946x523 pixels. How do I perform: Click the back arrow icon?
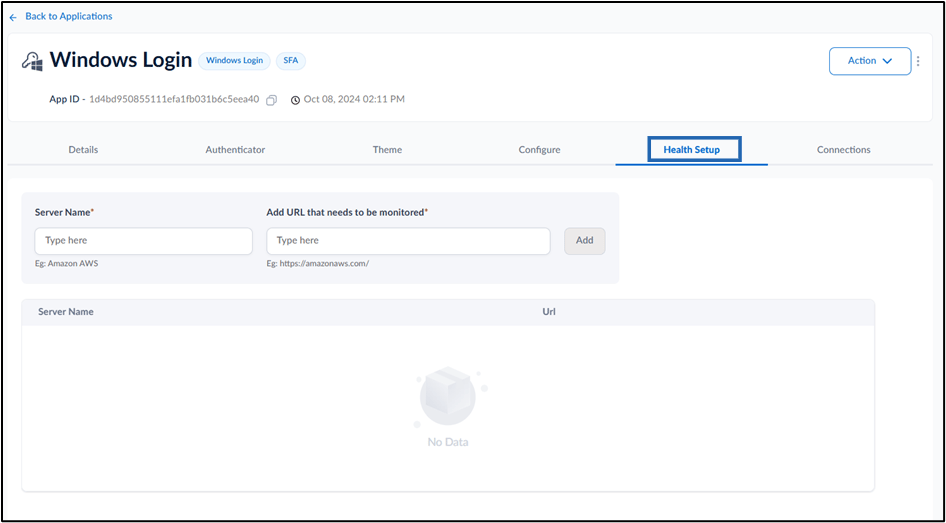point(13,17)
